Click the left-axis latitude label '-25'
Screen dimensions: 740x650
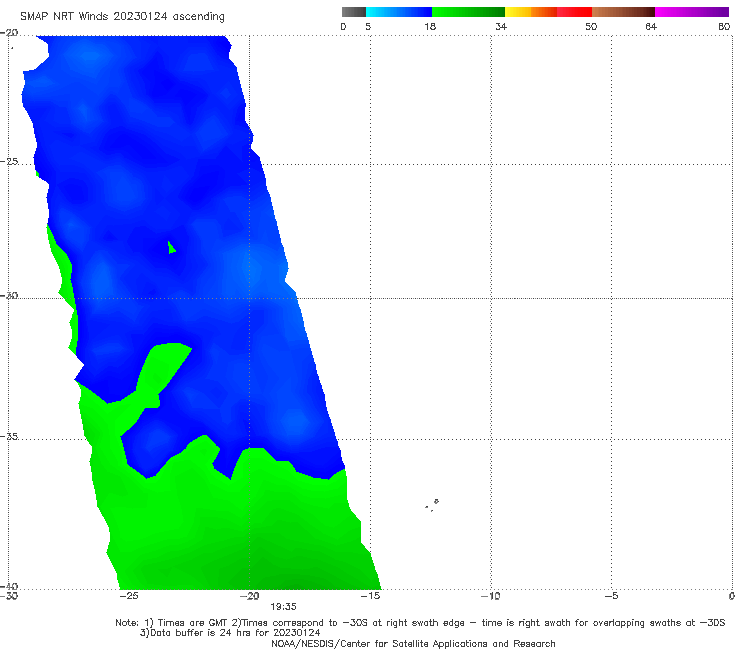coord(9,161)
